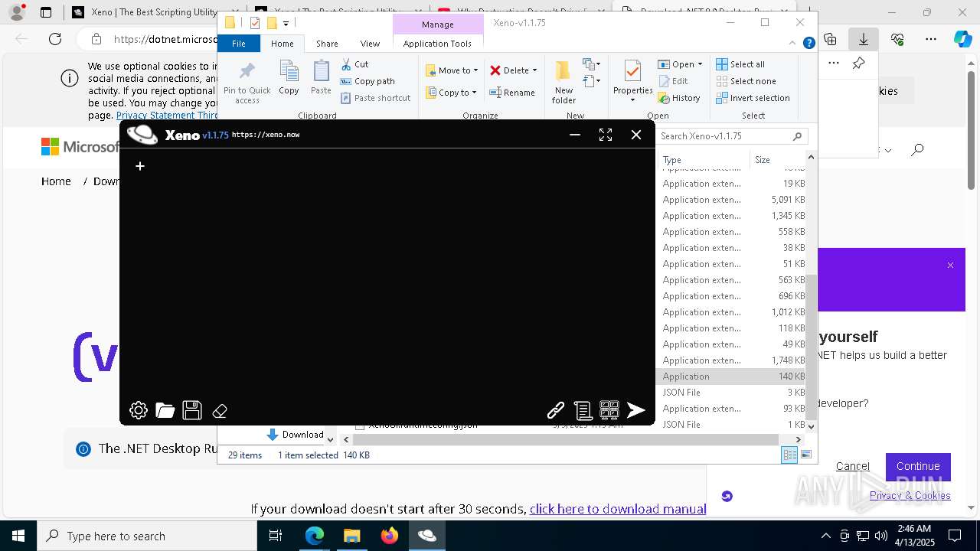980x551 pixels.
Task: Open the multi-client grid icon in Xeno
Action: pos(609,410)
